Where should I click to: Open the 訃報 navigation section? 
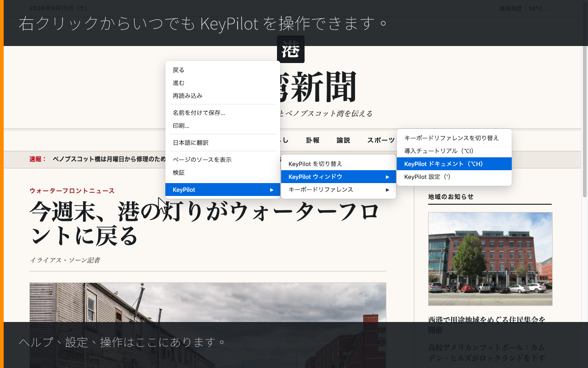[x=313, y=140]
